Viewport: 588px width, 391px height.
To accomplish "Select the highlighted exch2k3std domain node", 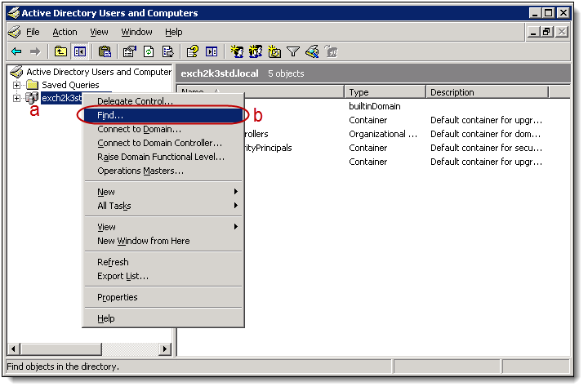I will (61, 98).
